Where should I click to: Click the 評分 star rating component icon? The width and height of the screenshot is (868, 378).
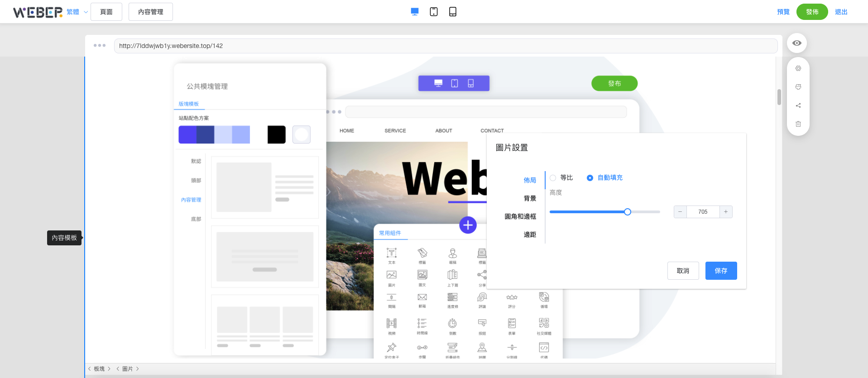point(512,297)
